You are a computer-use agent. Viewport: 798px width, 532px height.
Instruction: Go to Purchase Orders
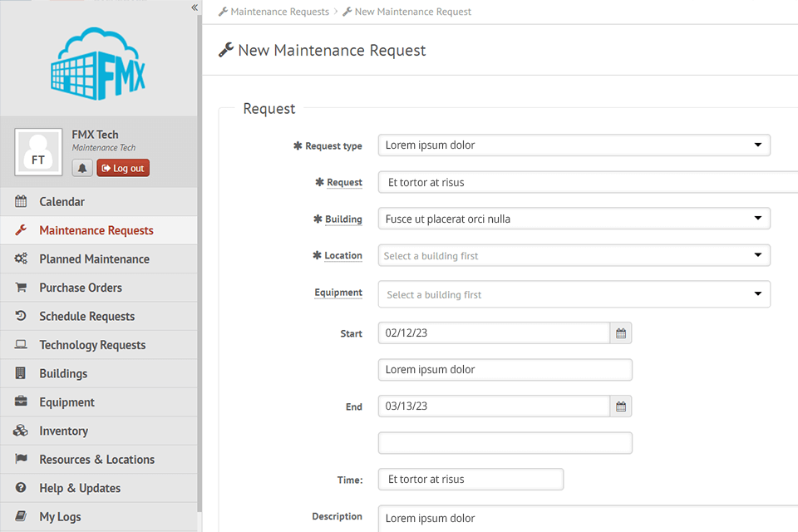point(99,287)
